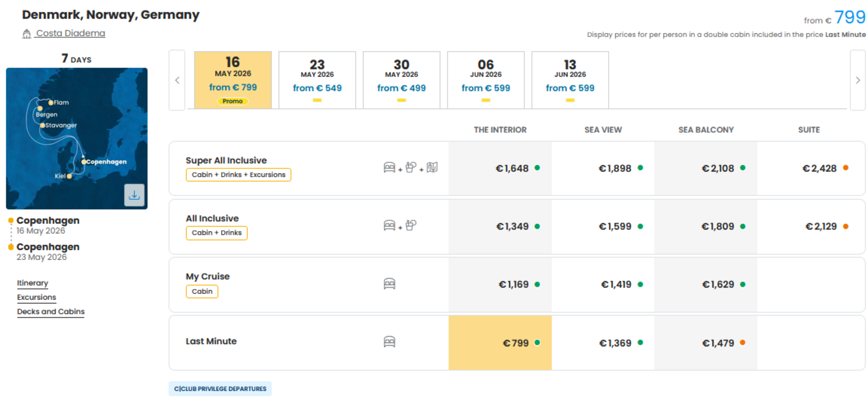The width and height of the screenshot is (868, 400).
Task: Click the bed icon in Last Minute row
Action: point(389,342)
